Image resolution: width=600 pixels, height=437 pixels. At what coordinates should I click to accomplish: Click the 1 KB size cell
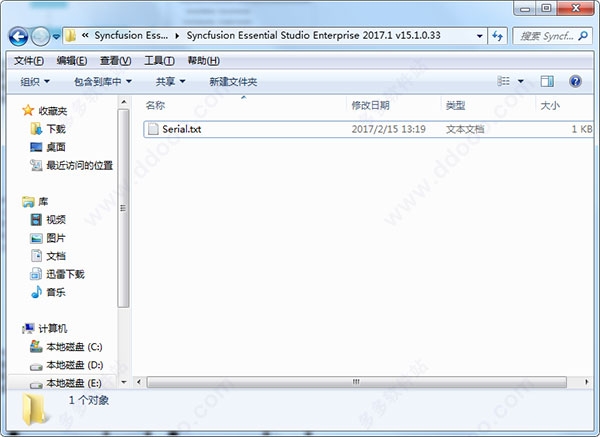[x=582, y=129]
